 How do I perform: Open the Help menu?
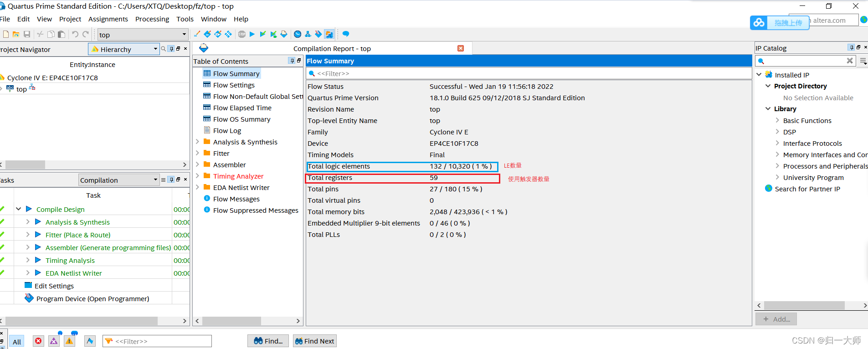click(x=241, y=19)
